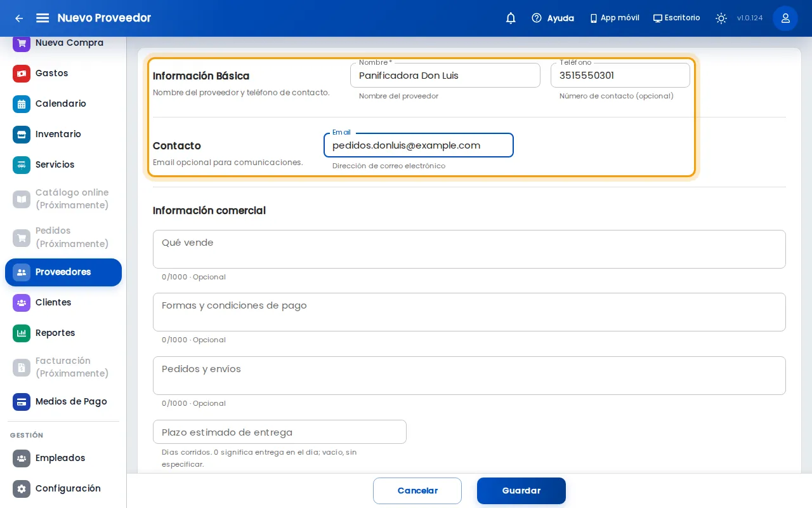
Task: Save the supplier with Guardar
Action: click(521, 491)
